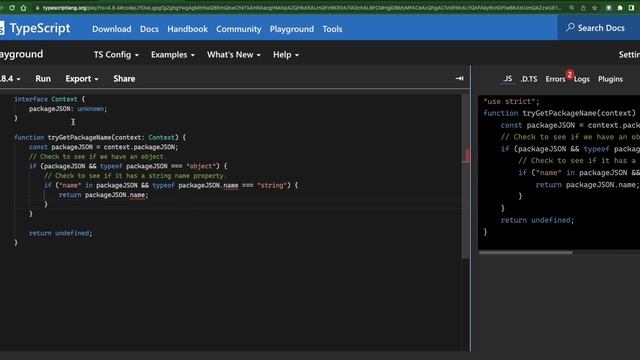
Task: Reload the page in the browser
Action: point(12,8)
